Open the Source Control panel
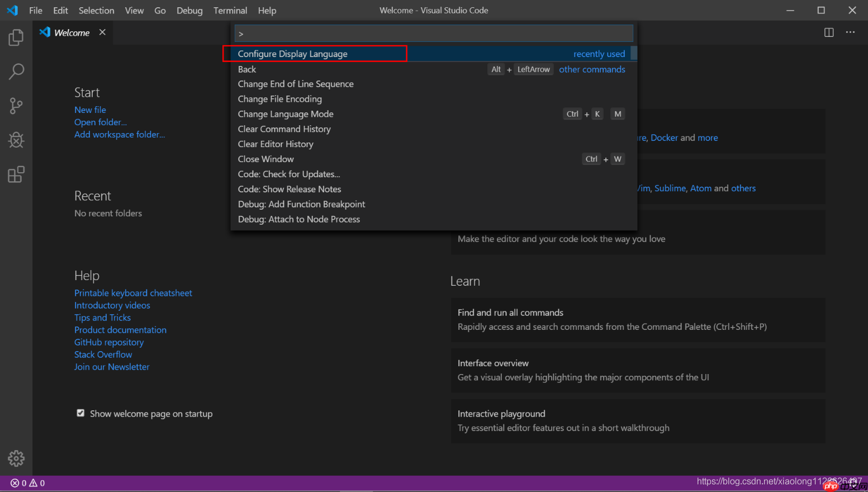Image resolution: width=868 pixels, height=492 pixels. 16,106
